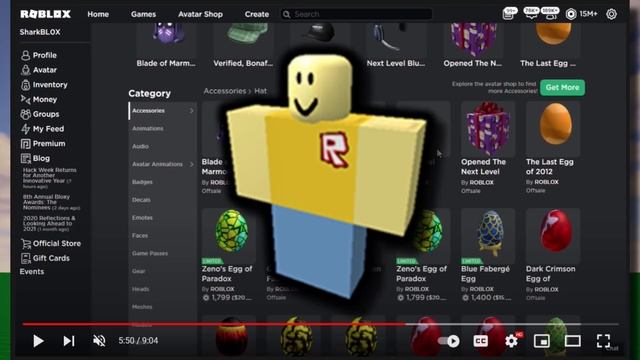Screen dimensions: 640x360
Task: Select the Faces category
Action: 140,236
